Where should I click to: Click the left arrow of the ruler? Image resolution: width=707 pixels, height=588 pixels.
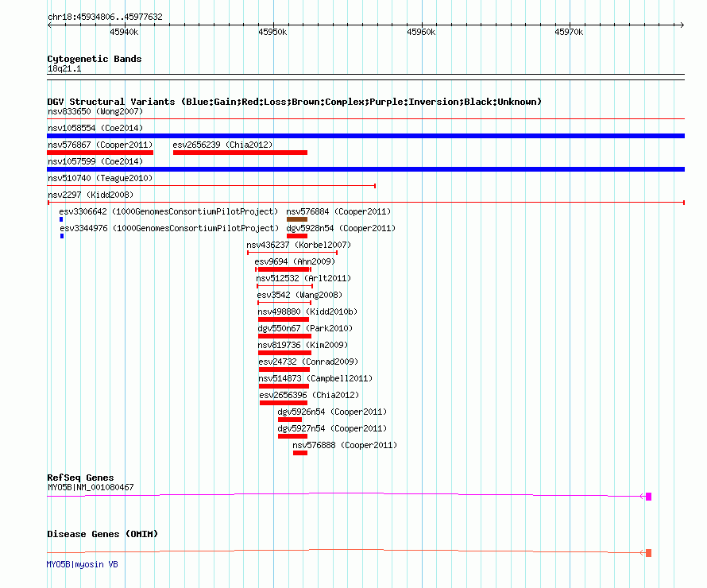[49, 25]
